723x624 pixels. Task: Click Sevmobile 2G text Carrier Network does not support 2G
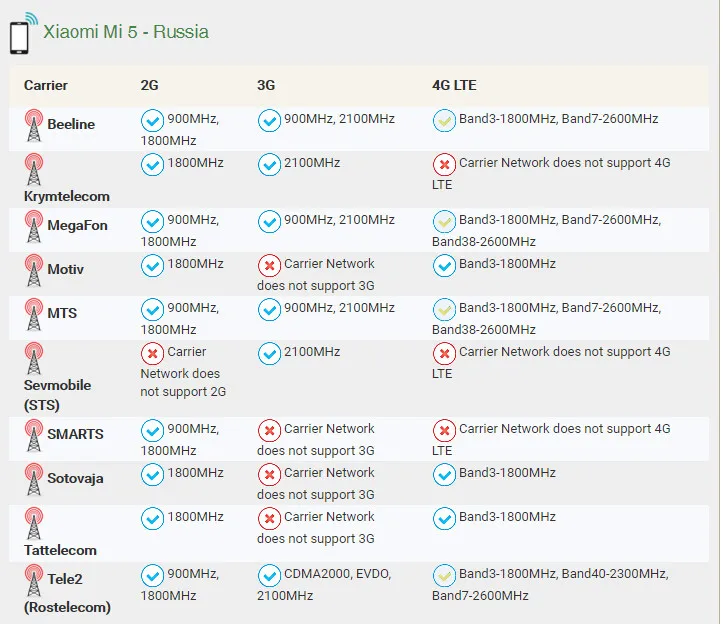pyautogui.click(x=183, y=372)
